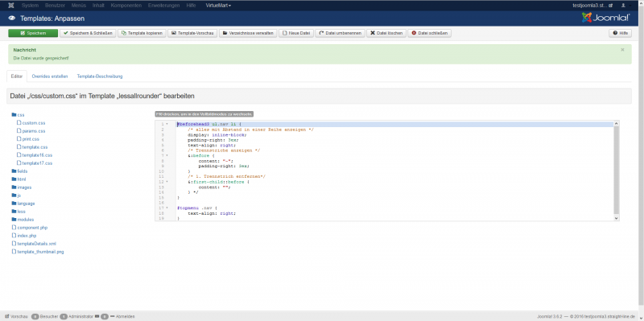Click the editor scrollbar up arrow
The height and width of the screenshot is (321, 644).
tap(616, 124)
